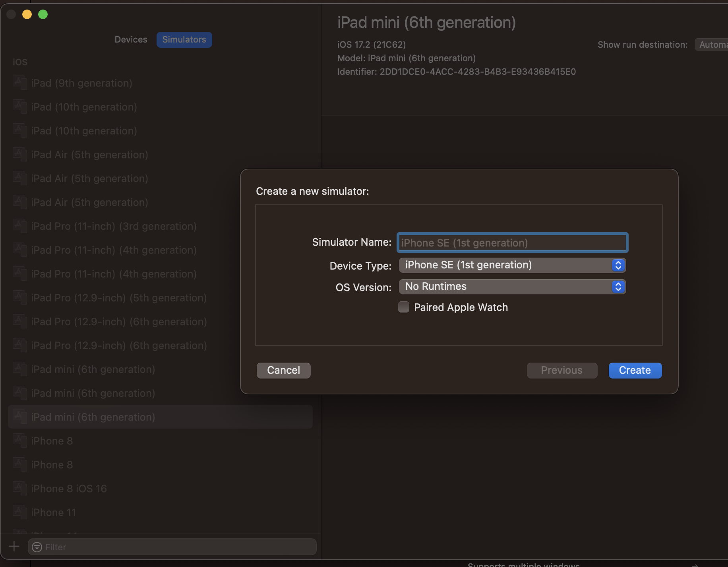Click the Previous button
The image size is (728, 567).
[562, 370]
